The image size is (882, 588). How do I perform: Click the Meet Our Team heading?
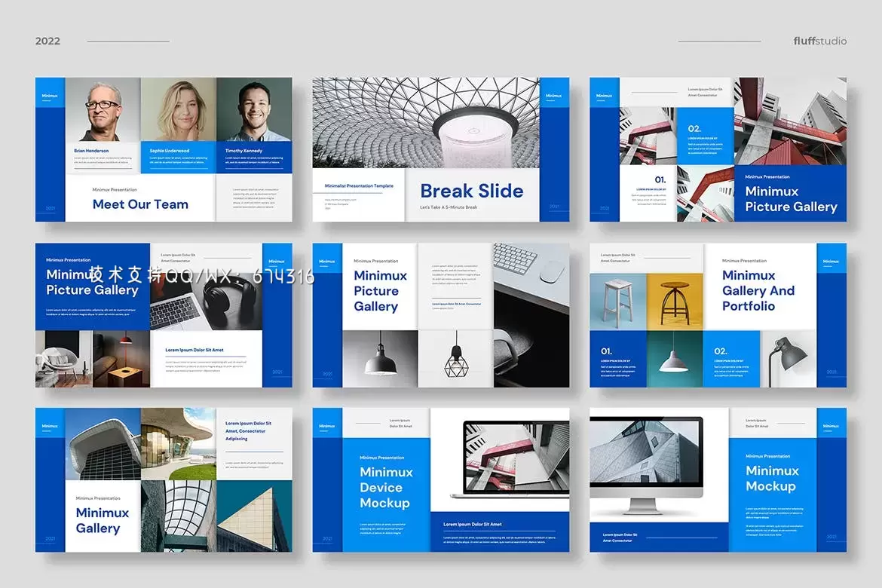[x=140, y=204]
